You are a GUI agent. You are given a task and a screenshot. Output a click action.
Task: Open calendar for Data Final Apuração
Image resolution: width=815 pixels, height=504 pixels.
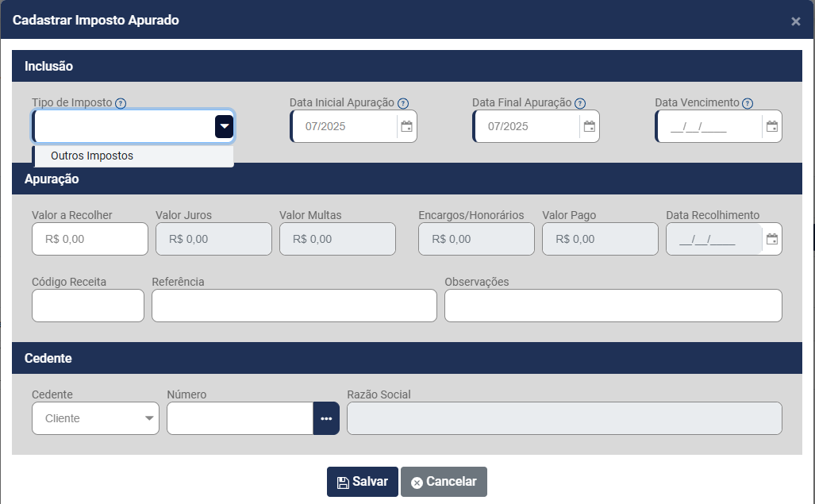(589, 126)
